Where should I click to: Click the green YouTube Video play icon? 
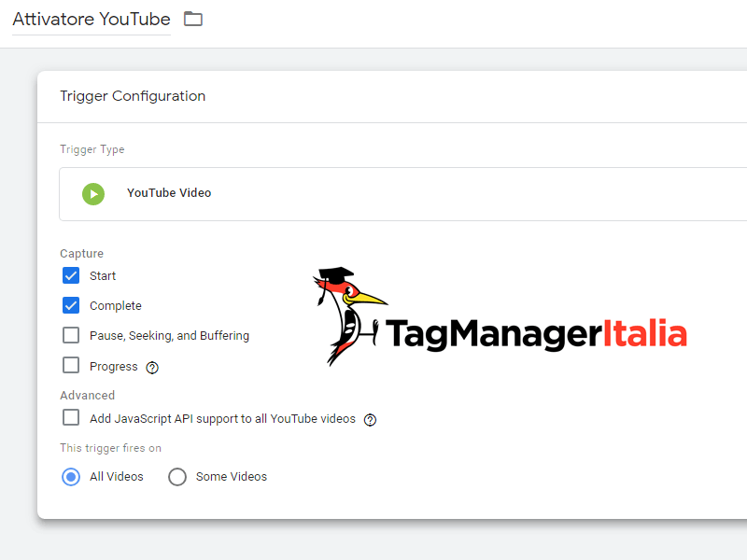pyautogui.click(x=93, y=194)
